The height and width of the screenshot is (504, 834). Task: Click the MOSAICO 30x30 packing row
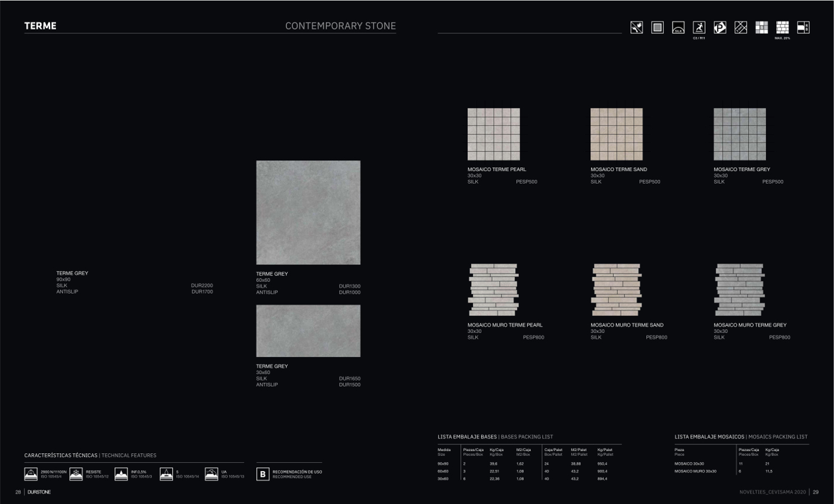742,463
